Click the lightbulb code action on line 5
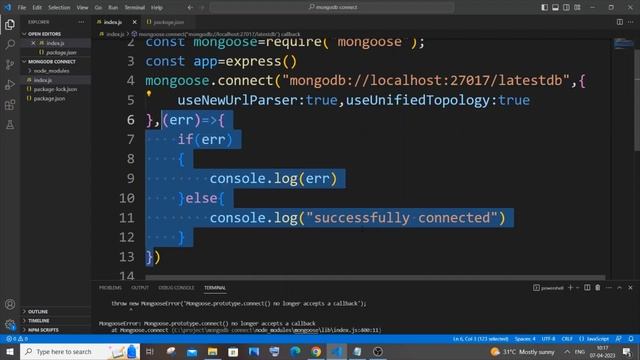 click(x=149, y=93)
